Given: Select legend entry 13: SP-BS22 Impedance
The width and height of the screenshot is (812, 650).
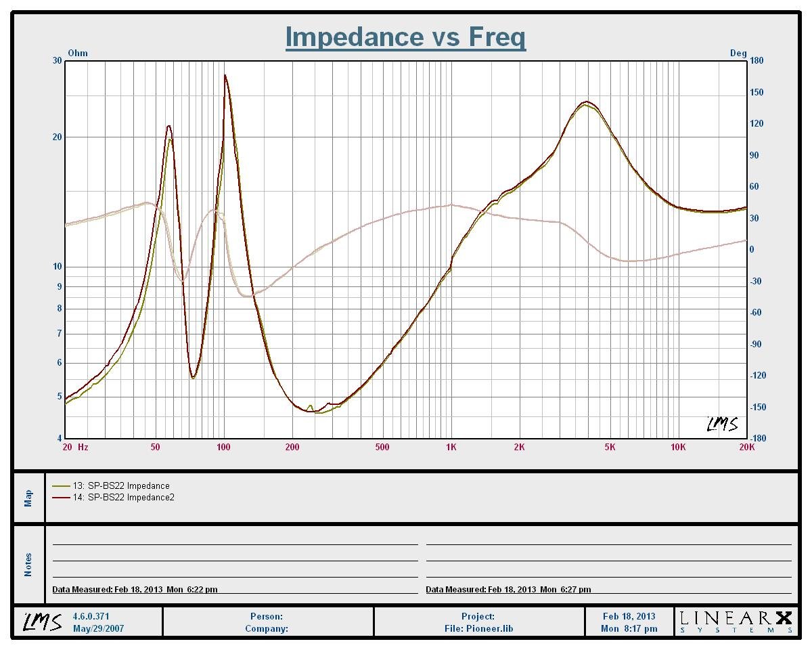Looking at the screenshot, I should [121, 486].
